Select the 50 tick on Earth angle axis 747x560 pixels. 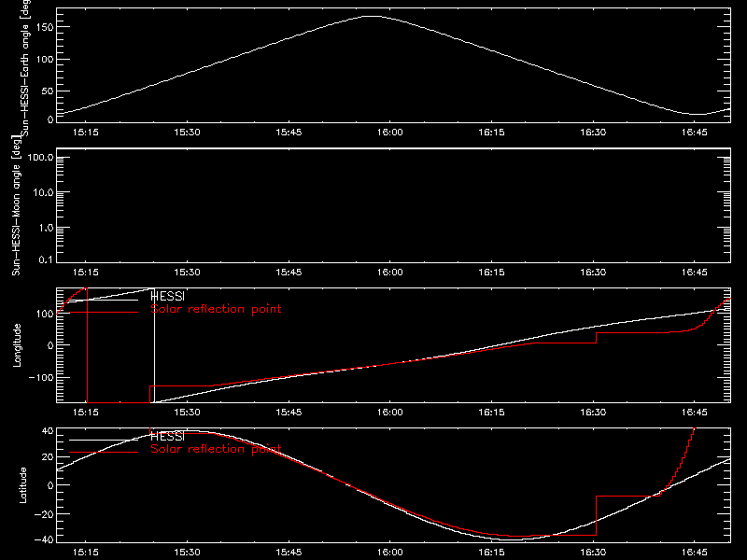coord(48,91)
